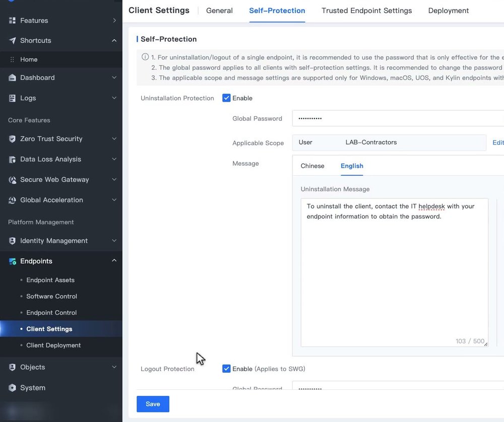
Task: Click the 'Core Features' section label
Action: click(x=29, y=120)
